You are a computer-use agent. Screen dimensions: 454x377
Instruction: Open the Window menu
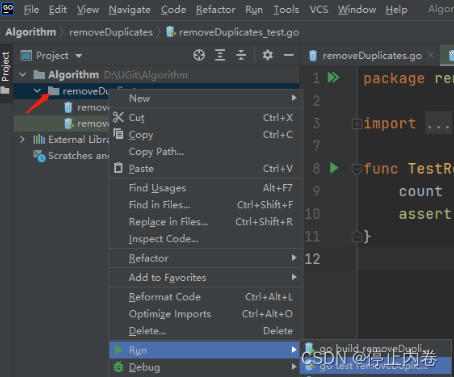click(357, 10)
